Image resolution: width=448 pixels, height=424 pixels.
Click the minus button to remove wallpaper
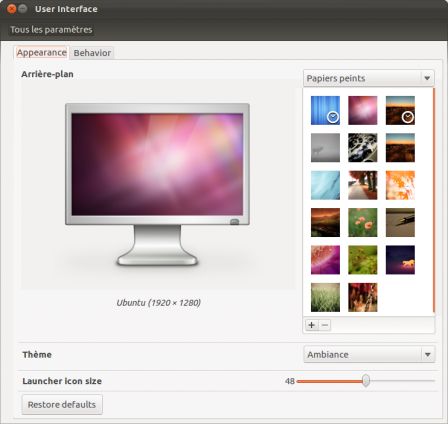coord(325,325)
